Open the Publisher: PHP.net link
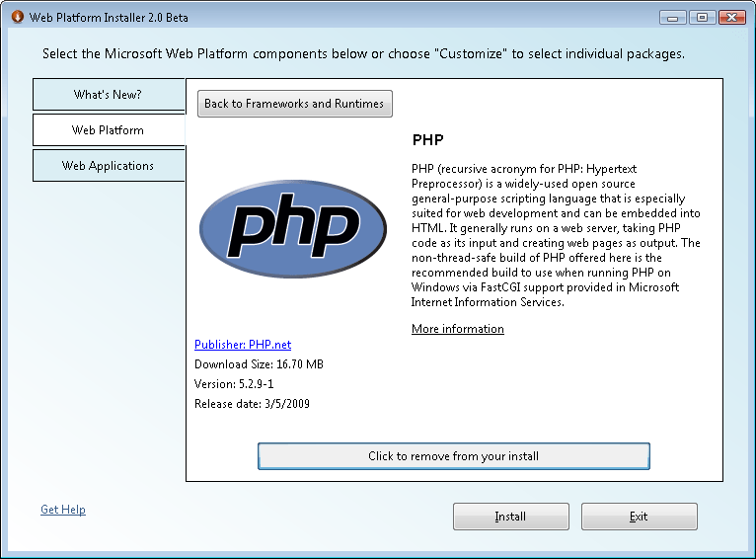 click(243, 345)
